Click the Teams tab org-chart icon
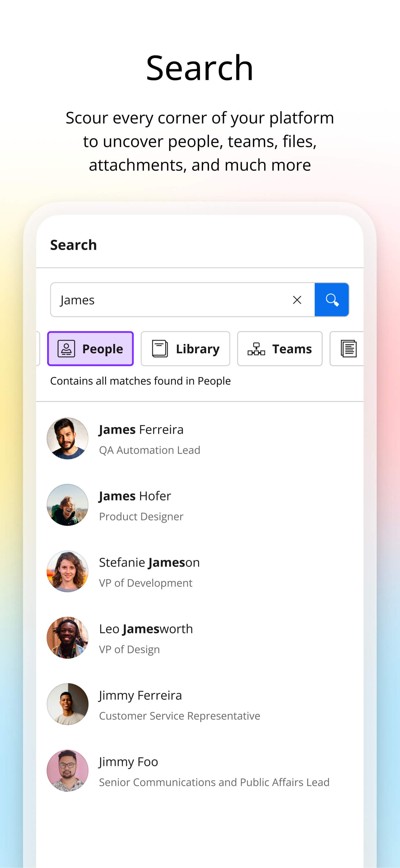This screenshot has height=868, width=400. coord(256,349)
